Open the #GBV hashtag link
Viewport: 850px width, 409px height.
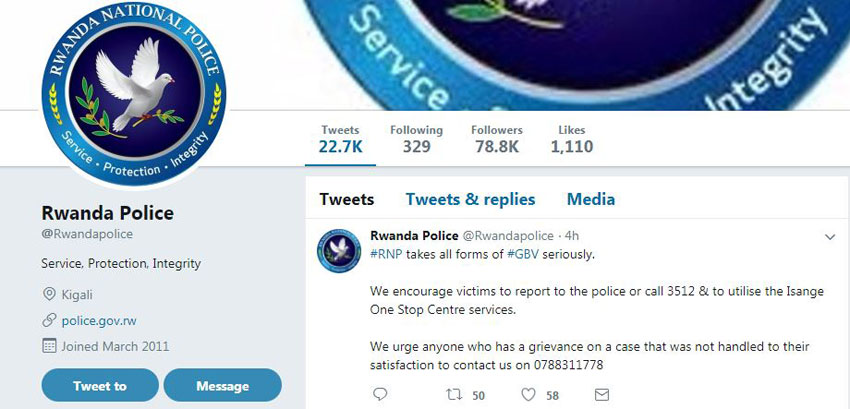[x=523, y=254]
